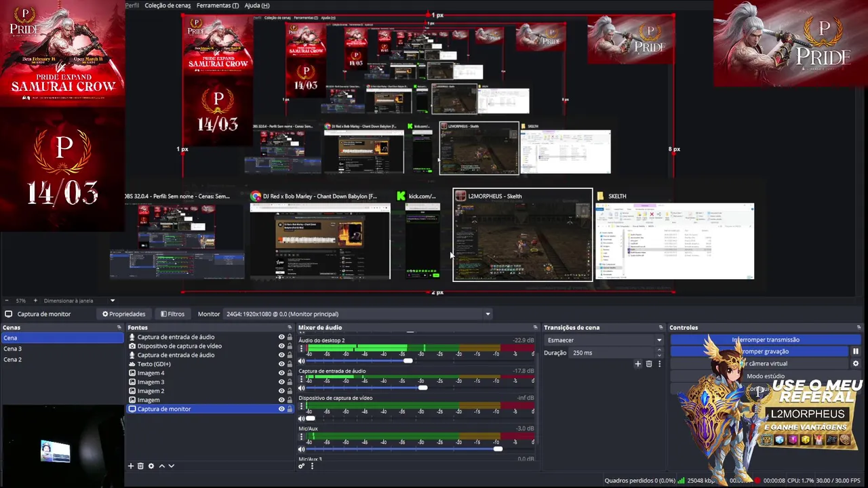868x488 pixels.
Task: Hide the Captura de monitor source
Action: coord(281,409)
